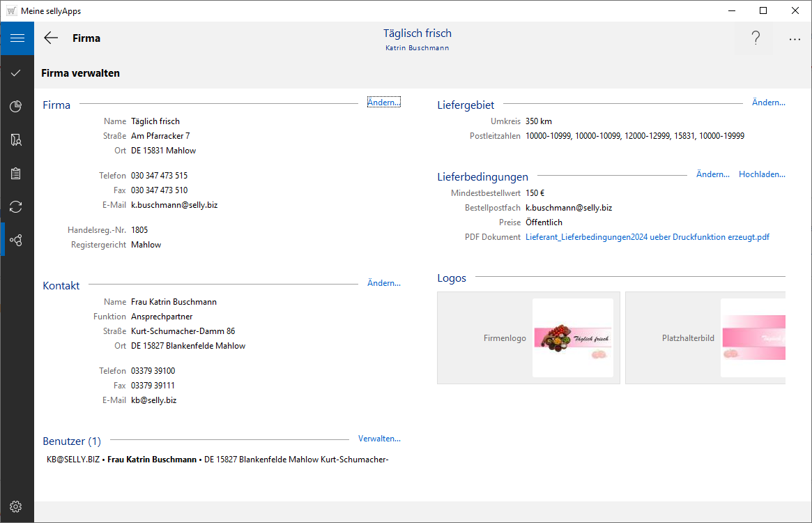Open the three-dots more options menu
Screen dimensions: 812x523
[795, 39]
